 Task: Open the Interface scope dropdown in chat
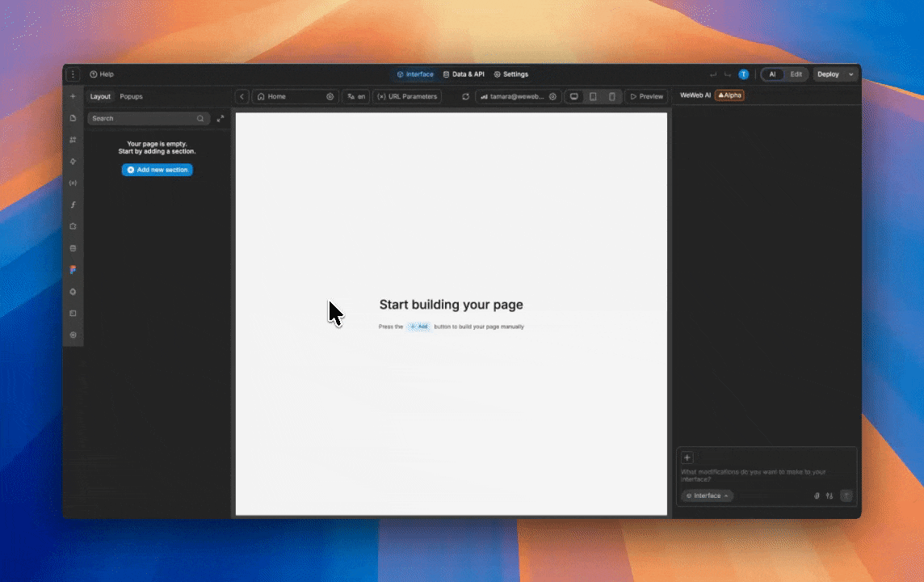point(708,496)
